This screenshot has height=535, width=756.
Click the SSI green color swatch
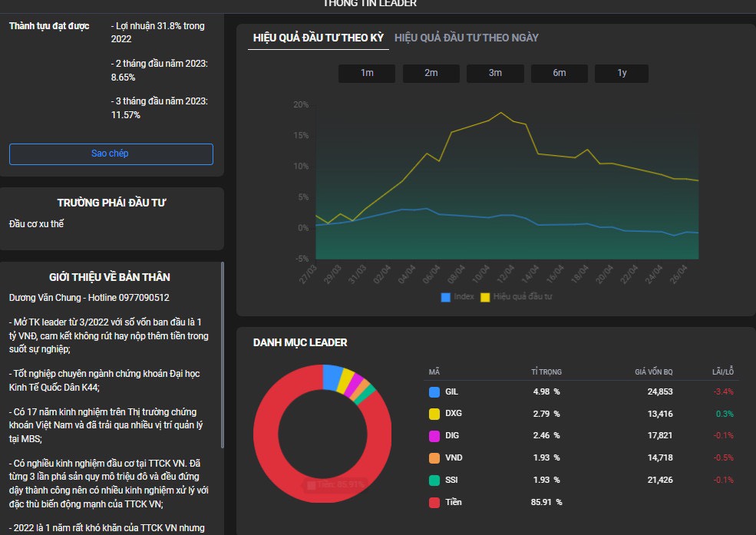click(x=434, y=480)
